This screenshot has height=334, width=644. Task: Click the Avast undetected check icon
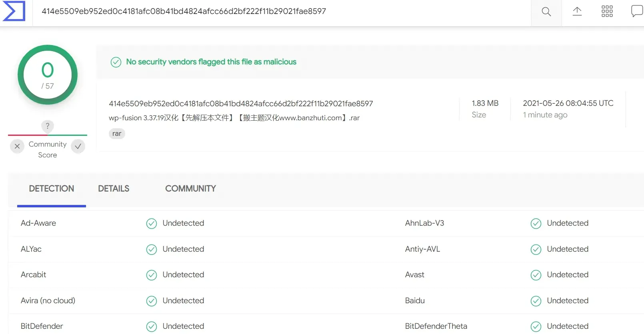[536, 275]
